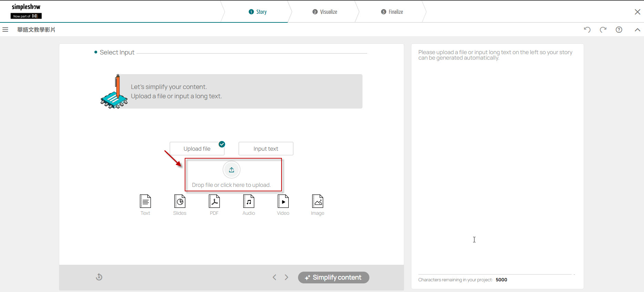The height and width of the screenshot is (292, 644).
Task: Click the upload arrow icon
Action: pyautogui.click(x=232, y=170)
